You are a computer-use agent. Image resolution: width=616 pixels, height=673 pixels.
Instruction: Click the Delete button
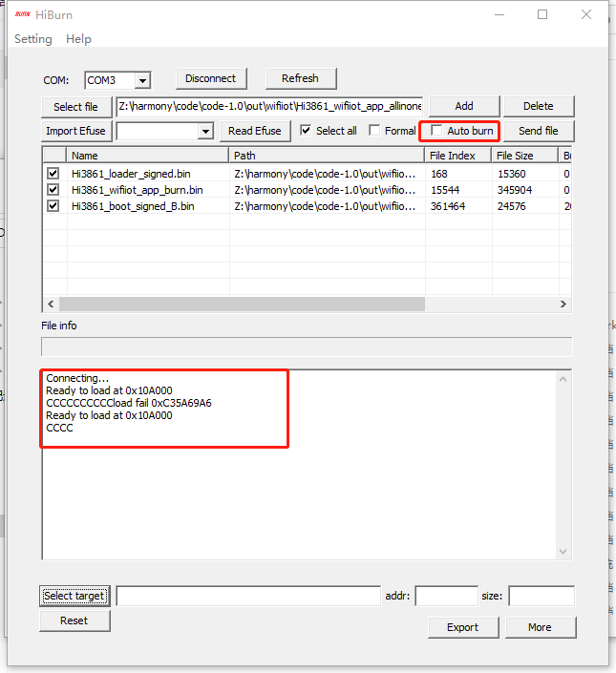(539, 106)
